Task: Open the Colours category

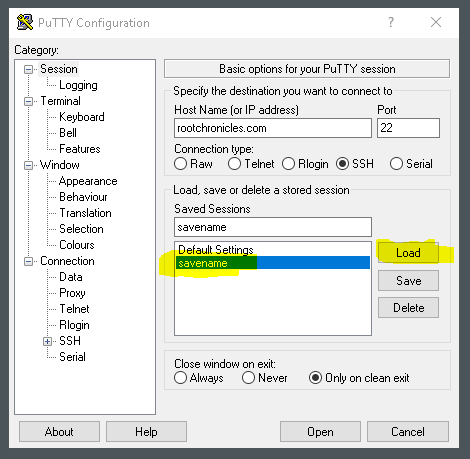Action: 77,245
